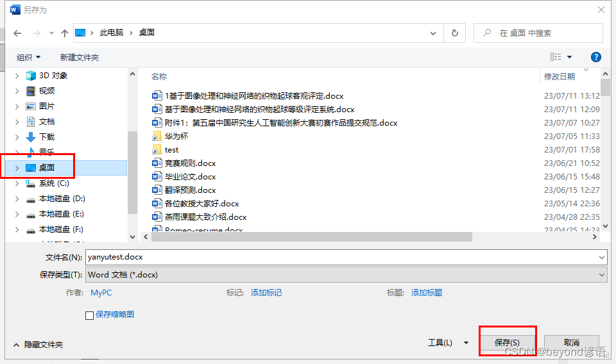The width and height of the screenshot is (616, 364).
Task: Enable the 保存缩略图 checkbox
Action: (x=90, y=315)
